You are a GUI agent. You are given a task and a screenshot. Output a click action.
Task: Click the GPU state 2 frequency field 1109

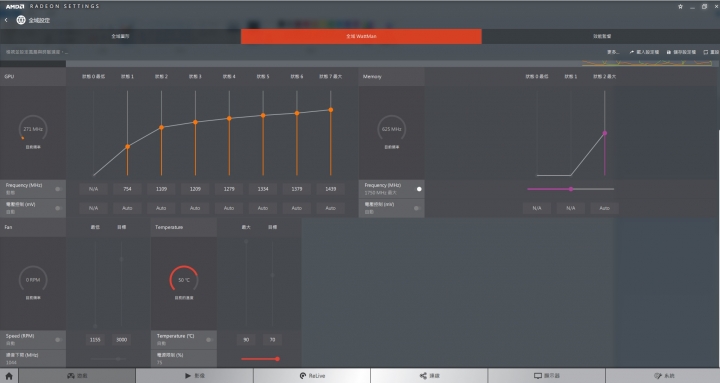(161, 189)
